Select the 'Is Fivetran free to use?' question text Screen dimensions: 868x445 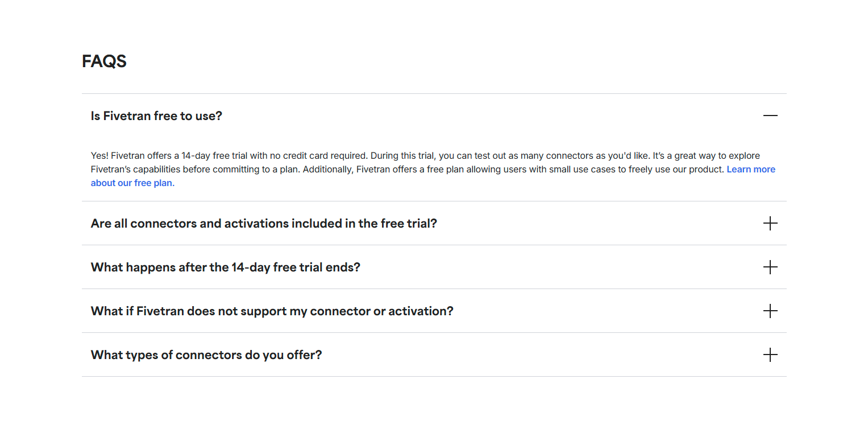pyautogui.click(x=156, y=116)
